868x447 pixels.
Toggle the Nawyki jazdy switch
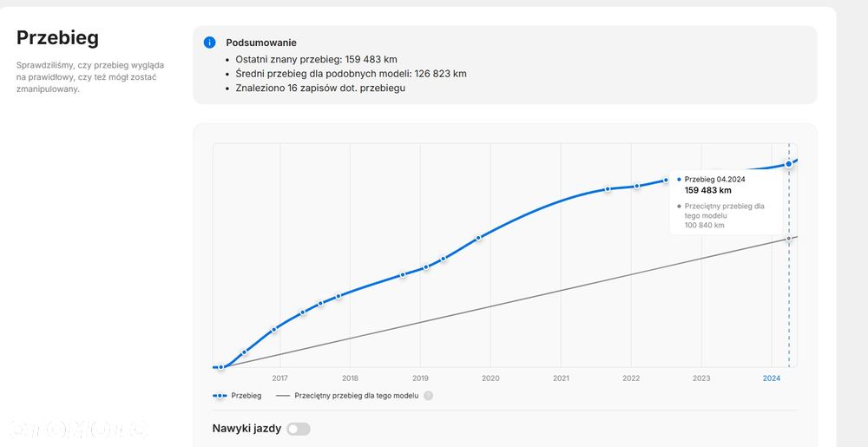298,429
